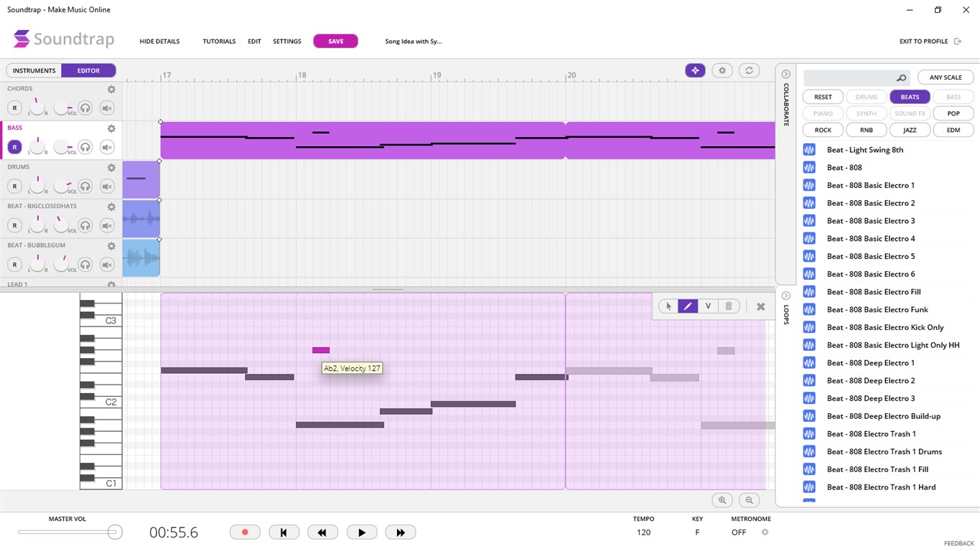Click the loop cycle icon above the timeline

(749, 70)
